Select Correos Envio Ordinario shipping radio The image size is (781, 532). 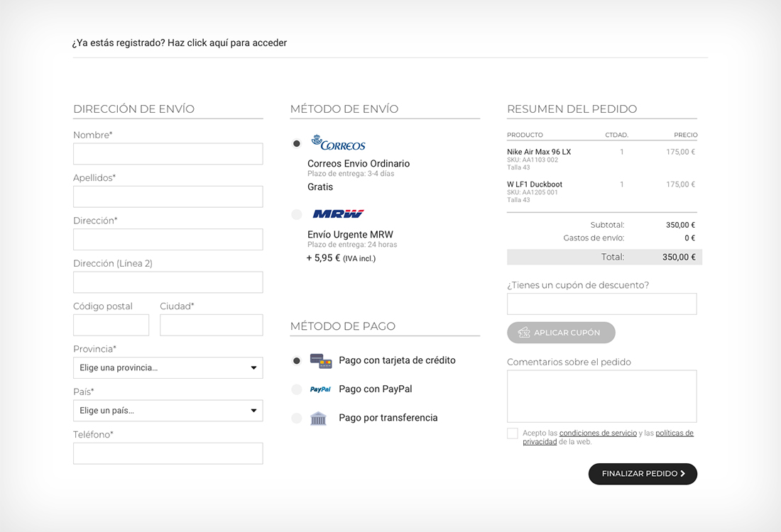coord(297,143)
